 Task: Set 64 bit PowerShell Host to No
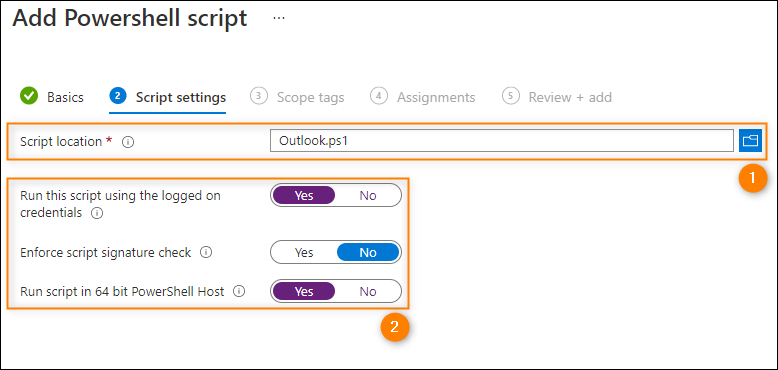pos(368,291)
